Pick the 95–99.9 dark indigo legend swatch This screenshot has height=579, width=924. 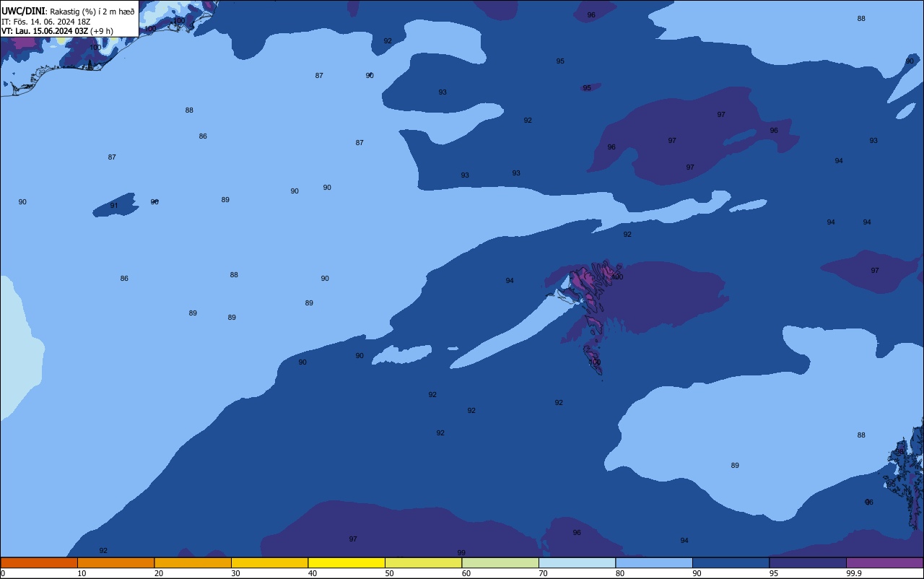click(808, 562)
